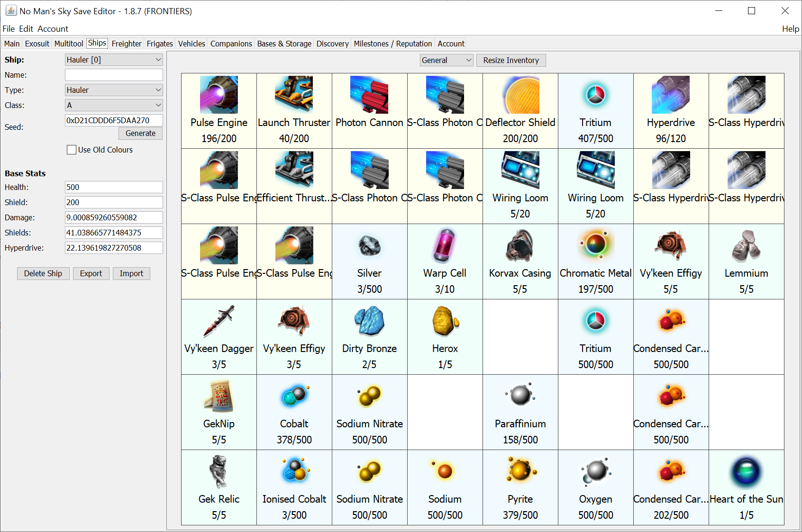Switch to the Exosuit tab
Screen dimensions: 802x532
[x=37, y=44]
